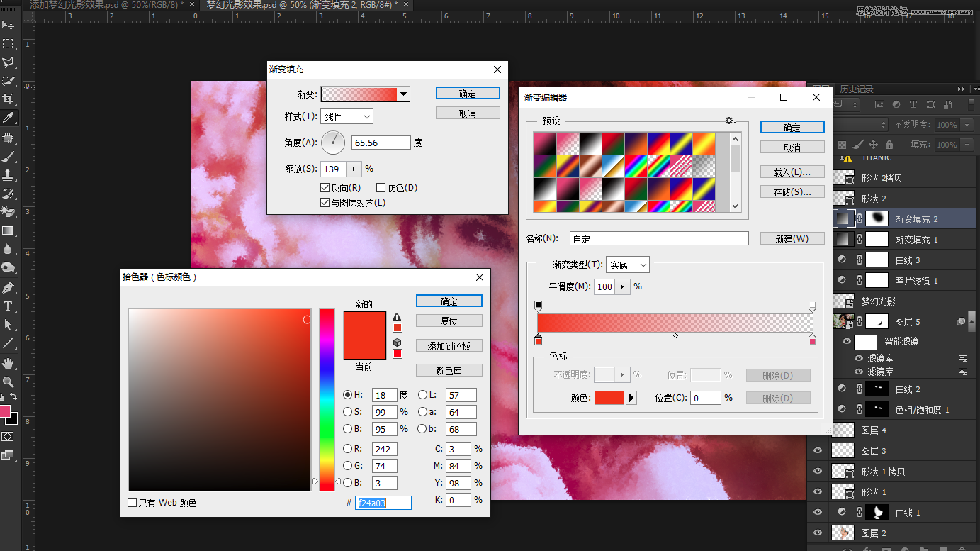980x551 pixels.
Task: Open the gradient preview dropdown arrow
Action: [404, 94]
